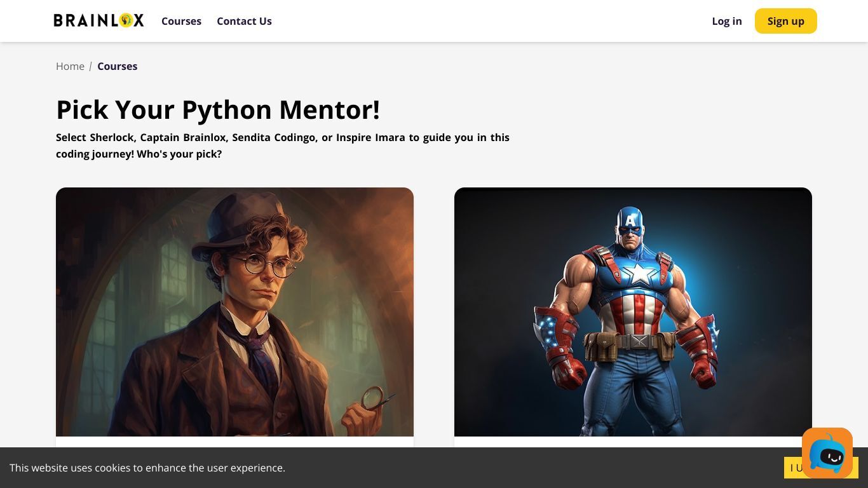Open the chatbot assistant icon
868x488 pixels.
click(x=827, y=453)
